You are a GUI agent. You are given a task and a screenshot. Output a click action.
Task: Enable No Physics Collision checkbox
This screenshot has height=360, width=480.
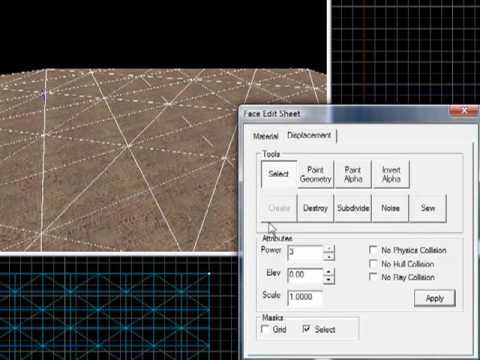[373, 250]
